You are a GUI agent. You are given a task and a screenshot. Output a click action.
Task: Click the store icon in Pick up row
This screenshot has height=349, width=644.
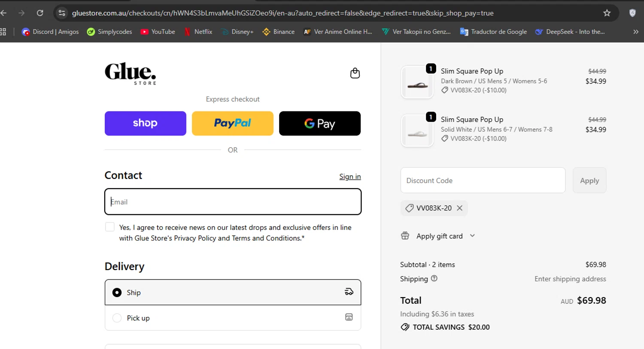pos(349,317)
